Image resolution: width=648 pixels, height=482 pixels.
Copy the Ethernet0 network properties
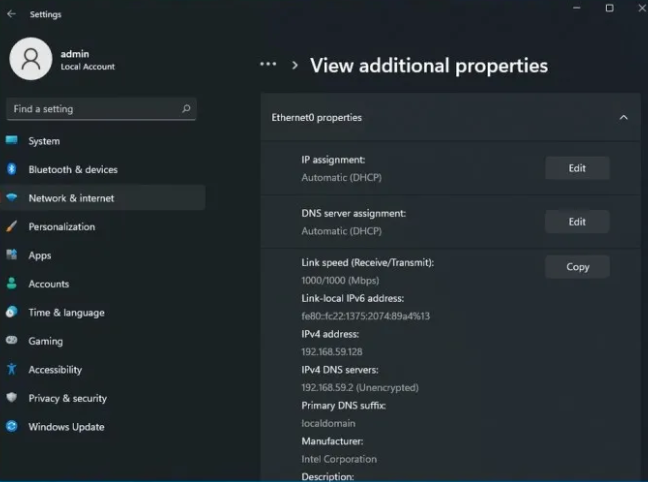point(577,267)
